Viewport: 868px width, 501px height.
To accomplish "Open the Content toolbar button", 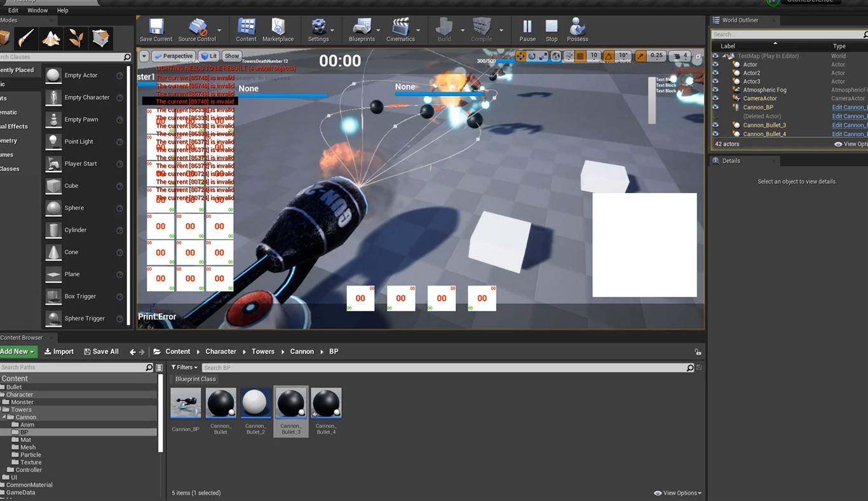I will click(246, 29).
